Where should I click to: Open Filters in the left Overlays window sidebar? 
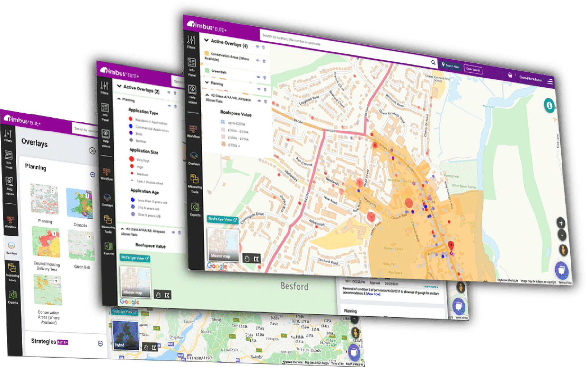point(8,136)
